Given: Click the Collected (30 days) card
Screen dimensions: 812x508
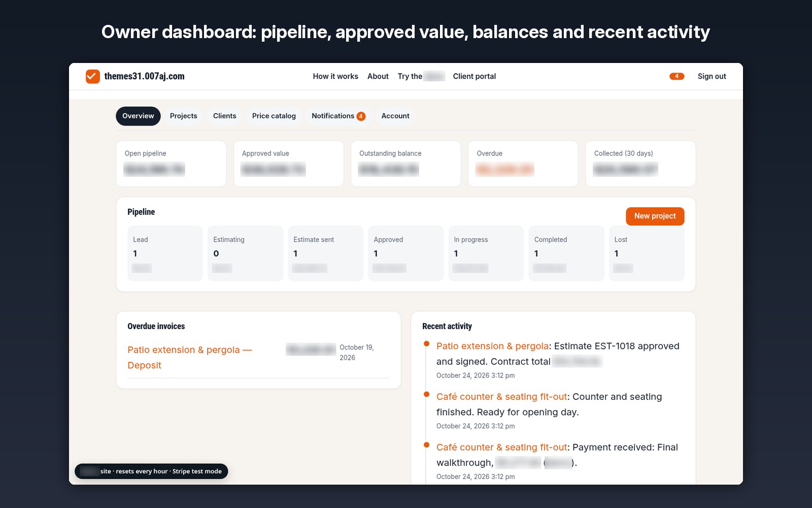Looking at the screenshot, I should click(x=640, y=164).
